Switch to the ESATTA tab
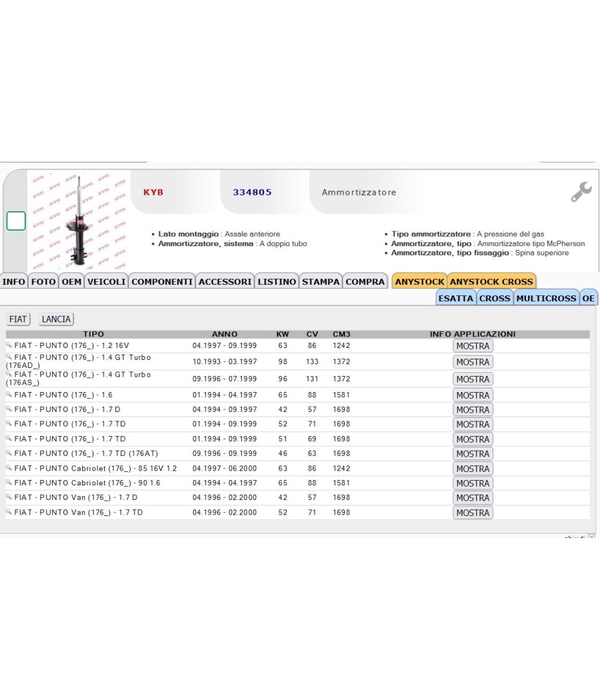 point(456,298)
